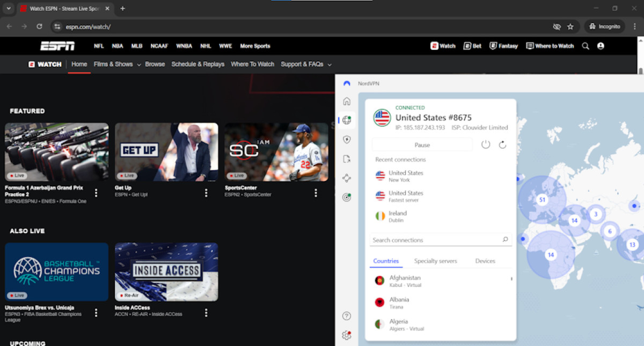Viewport: 644px width, 346px height.
Task: Open options menu for the SportsCenter card
Action: click(316, 193)
